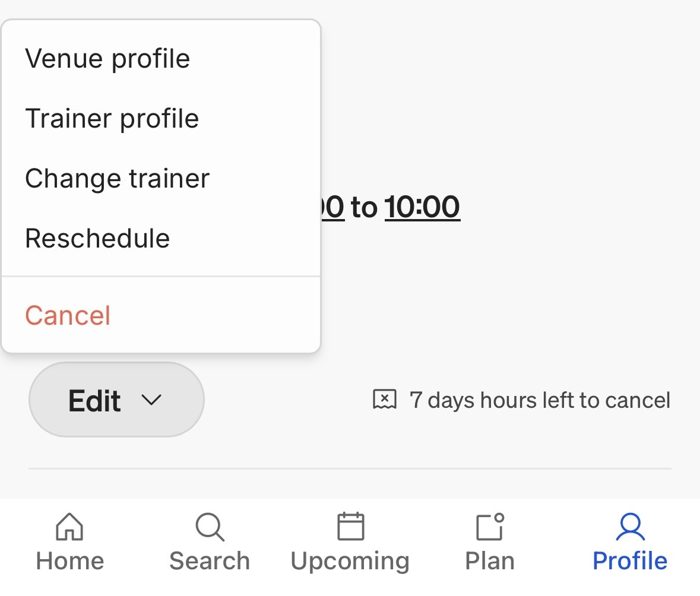Choose Change trainer option
The height and width of the screenshot is (596, 700).
[x=161, y=178]
